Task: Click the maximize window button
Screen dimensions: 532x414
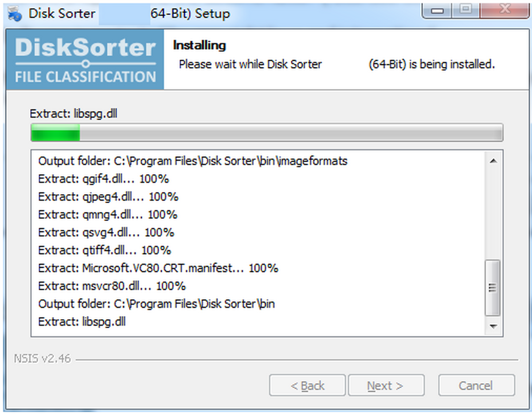Action: pyautogui.click(x=465, y=10)
